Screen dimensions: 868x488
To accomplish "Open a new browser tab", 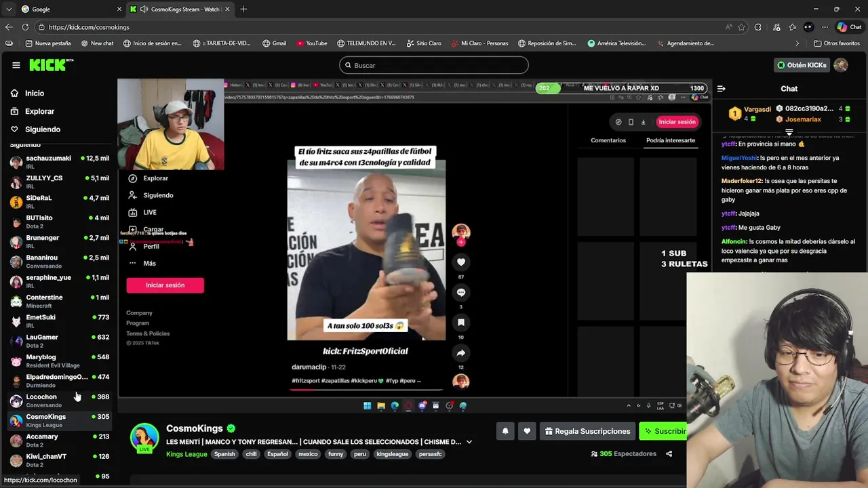I will (x=243, y=9).
